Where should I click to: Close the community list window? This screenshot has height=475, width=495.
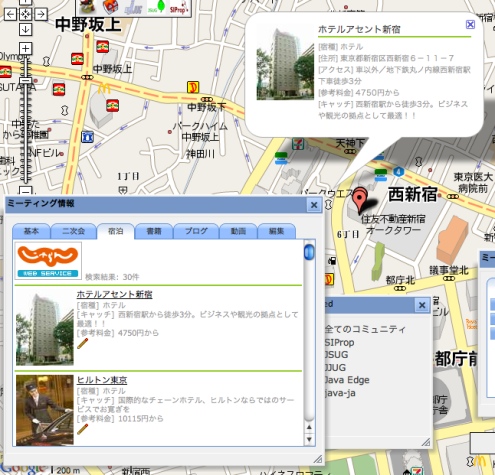[422, 305]
